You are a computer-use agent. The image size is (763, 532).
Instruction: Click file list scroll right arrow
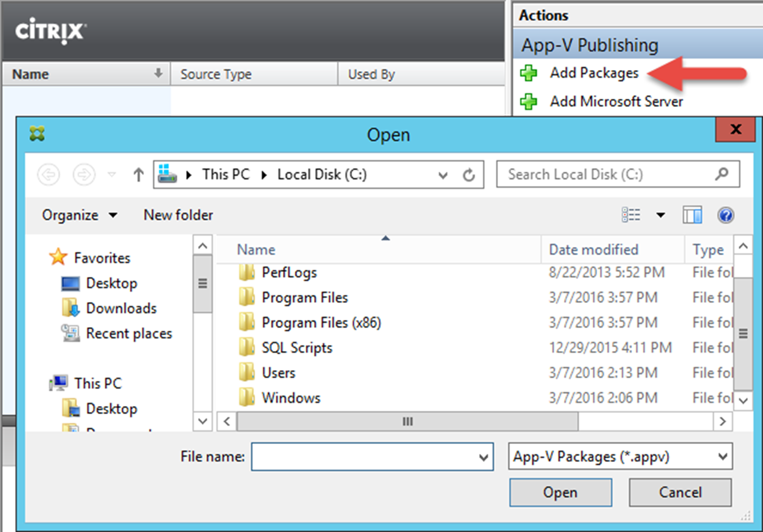tap(722, 422)
